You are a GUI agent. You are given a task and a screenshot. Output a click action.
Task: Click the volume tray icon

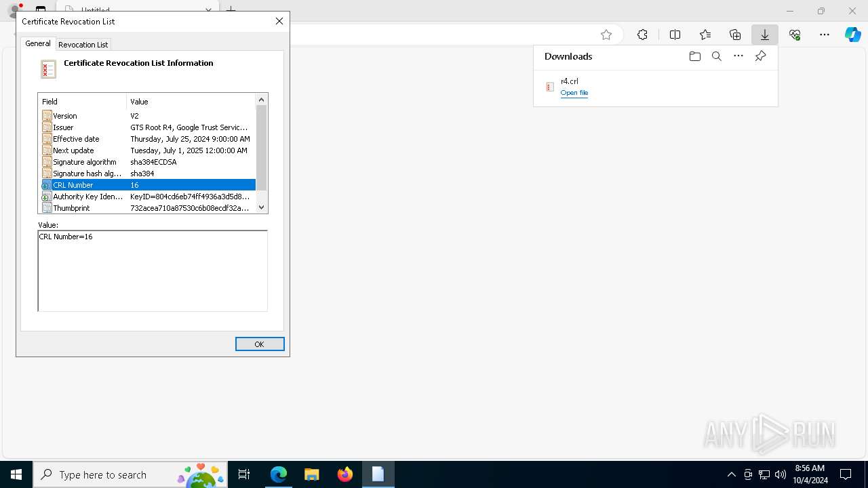[x=781, y=474]
